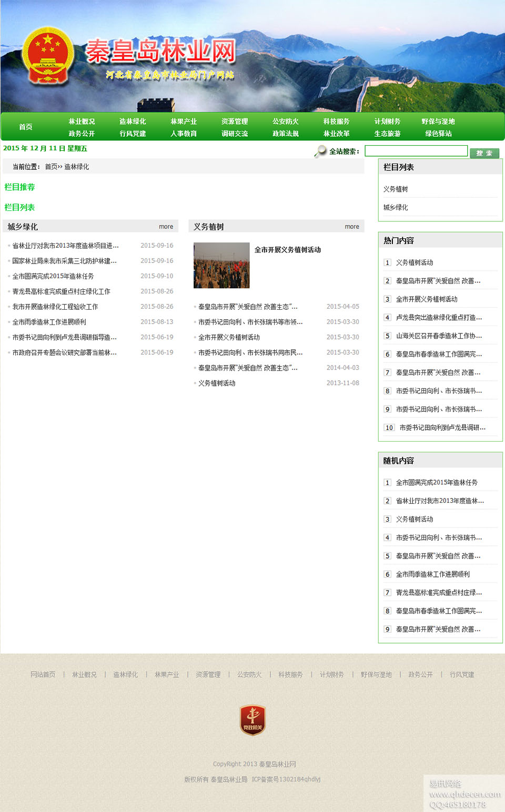Select 义务植树 in 栏目列表 sidebar
Viewport: 505px width, 812px height.
pyautogui.click(x=396, y=189)
